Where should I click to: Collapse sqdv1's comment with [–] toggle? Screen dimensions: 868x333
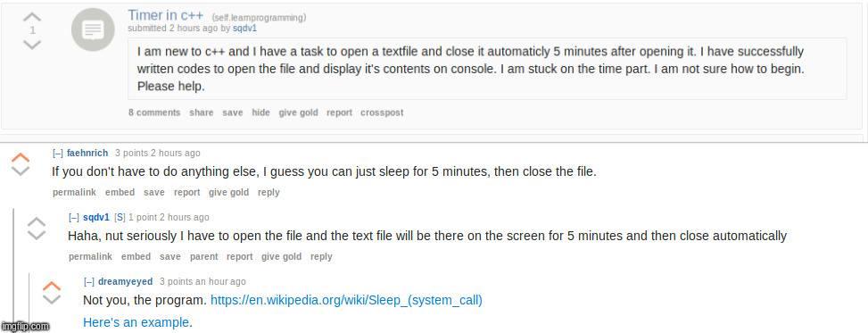tap(74, 217)
